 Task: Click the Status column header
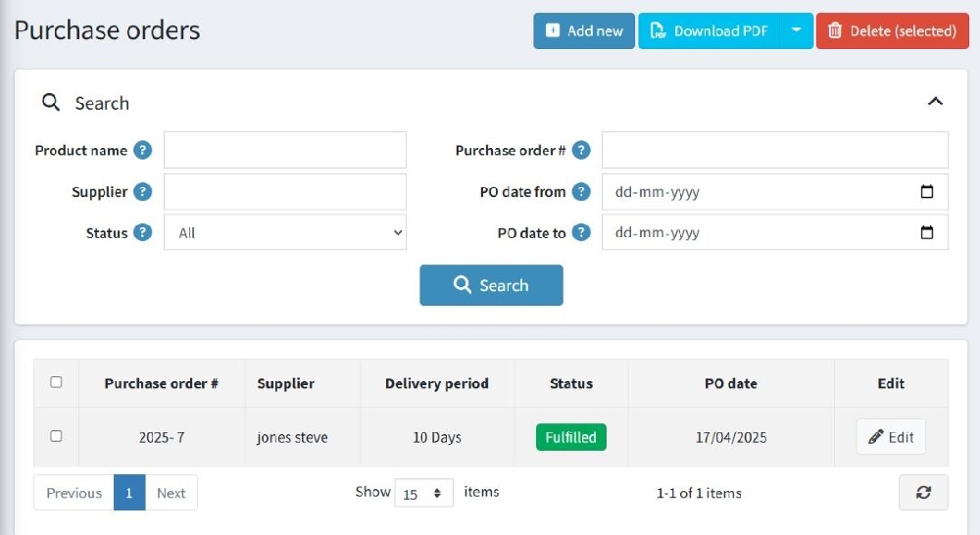571,384
